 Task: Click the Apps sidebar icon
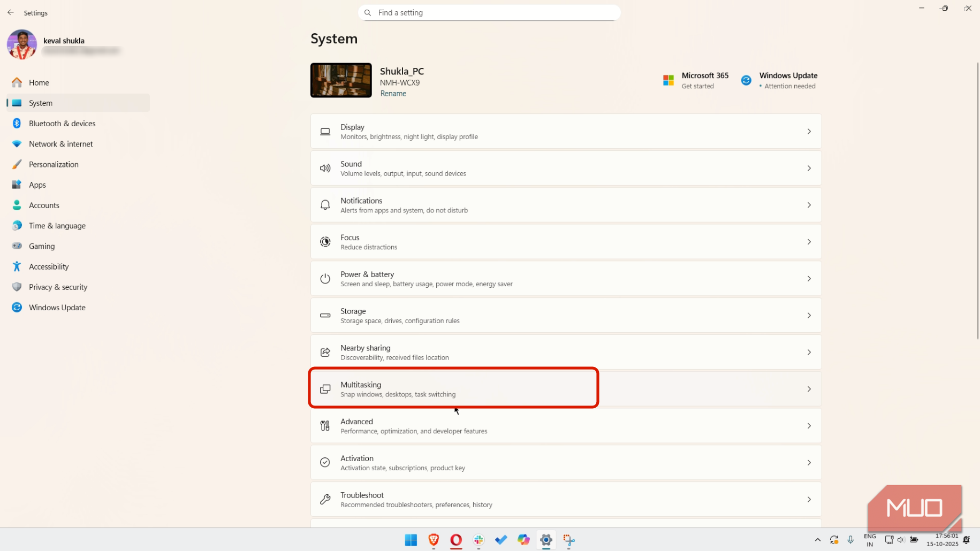[x=17, y=185]
